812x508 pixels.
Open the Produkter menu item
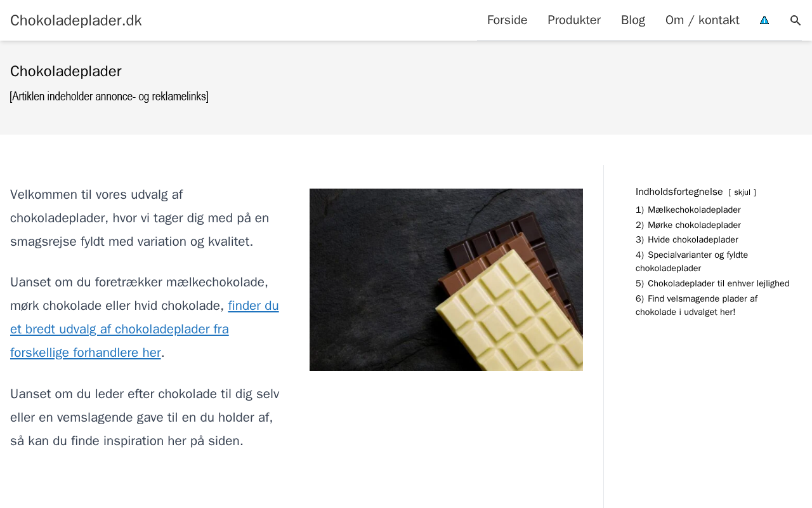pos(574,20)
